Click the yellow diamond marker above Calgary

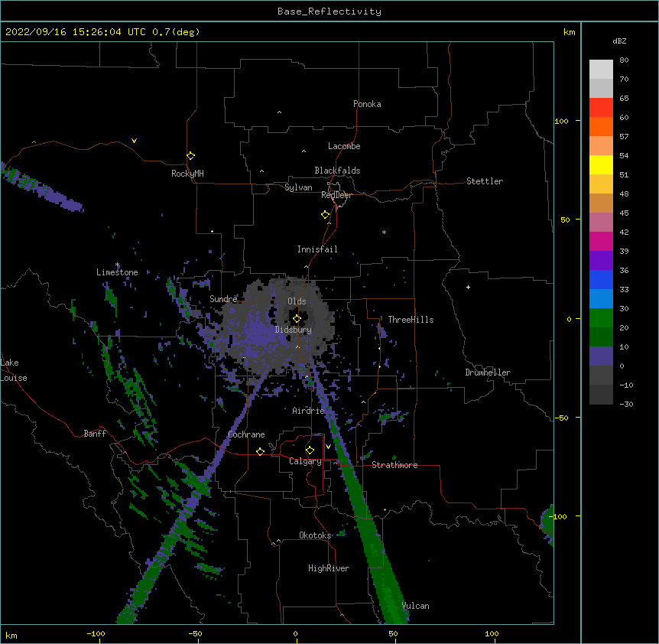pyautogui.click(x=310, y=450)
